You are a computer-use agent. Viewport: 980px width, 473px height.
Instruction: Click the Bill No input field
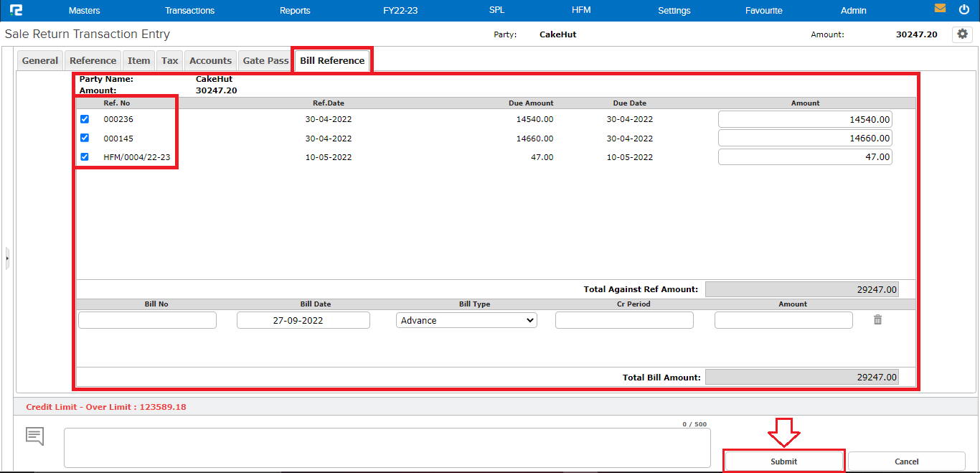147,321
